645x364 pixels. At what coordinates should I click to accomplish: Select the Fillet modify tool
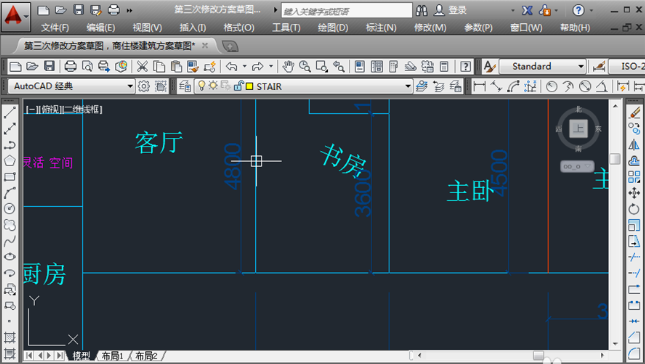tap(634, 354)
